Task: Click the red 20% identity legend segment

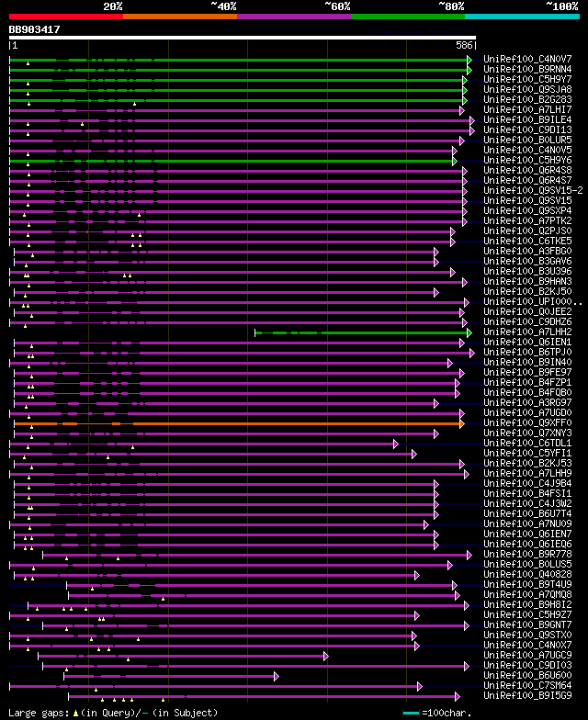Action: [66, 17]
